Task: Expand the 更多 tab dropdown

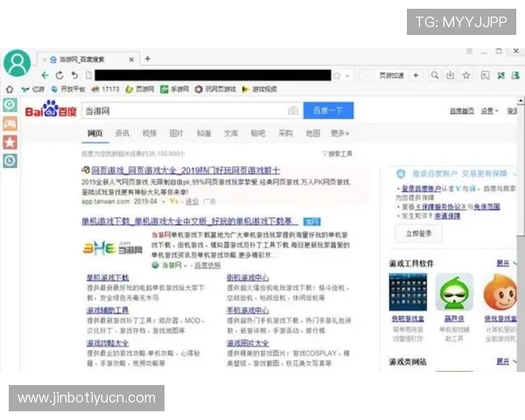Action: 339,133
